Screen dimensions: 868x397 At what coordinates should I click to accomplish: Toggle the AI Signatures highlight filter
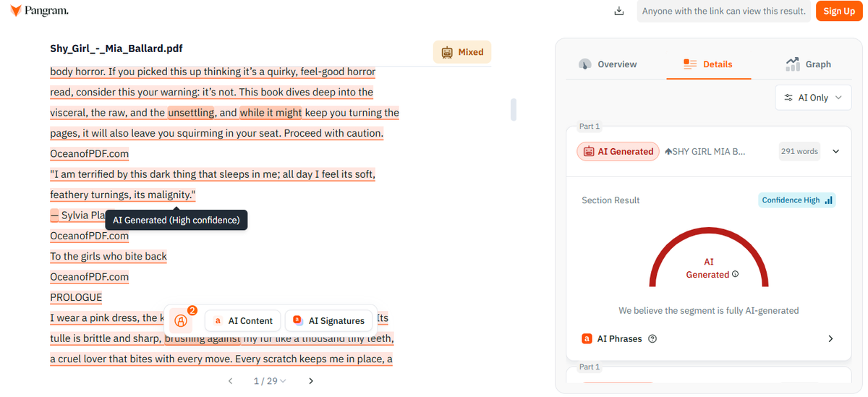328,321
